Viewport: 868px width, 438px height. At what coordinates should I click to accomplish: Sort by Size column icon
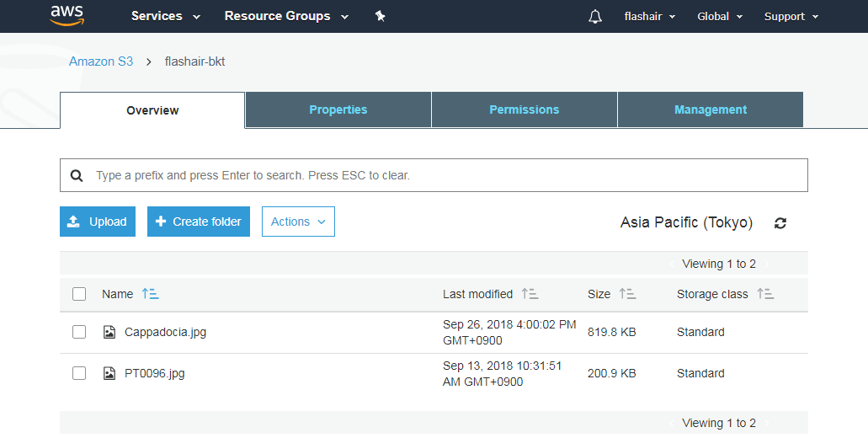[x=627, y=294]
